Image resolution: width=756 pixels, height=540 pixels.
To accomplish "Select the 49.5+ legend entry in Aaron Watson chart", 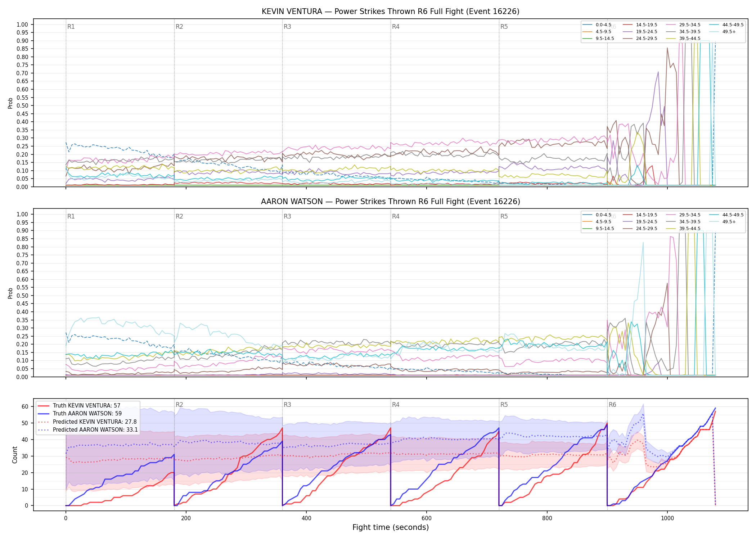I will [723, 222].
